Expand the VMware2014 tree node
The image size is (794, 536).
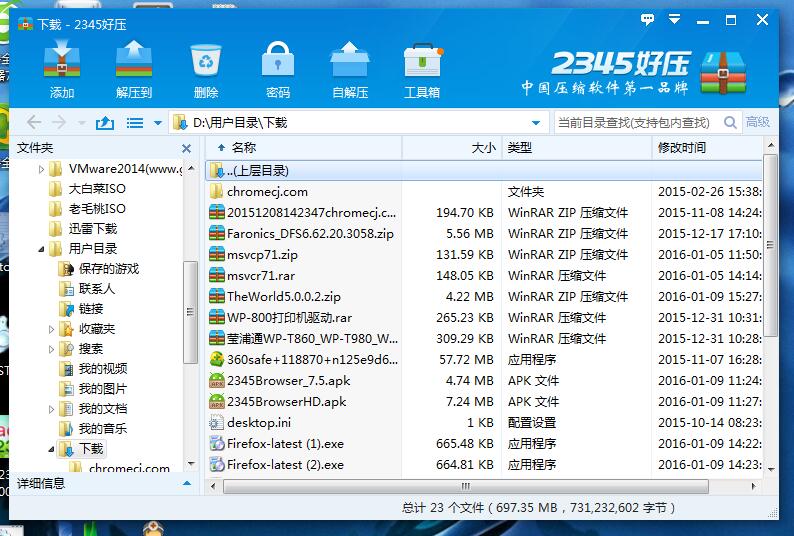click(42, 169)
